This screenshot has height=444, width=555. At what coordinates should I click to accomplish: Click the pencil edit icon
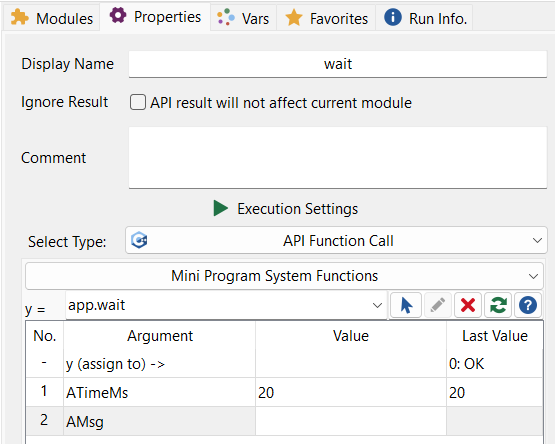pyautogui.click(x=437, y=305)
